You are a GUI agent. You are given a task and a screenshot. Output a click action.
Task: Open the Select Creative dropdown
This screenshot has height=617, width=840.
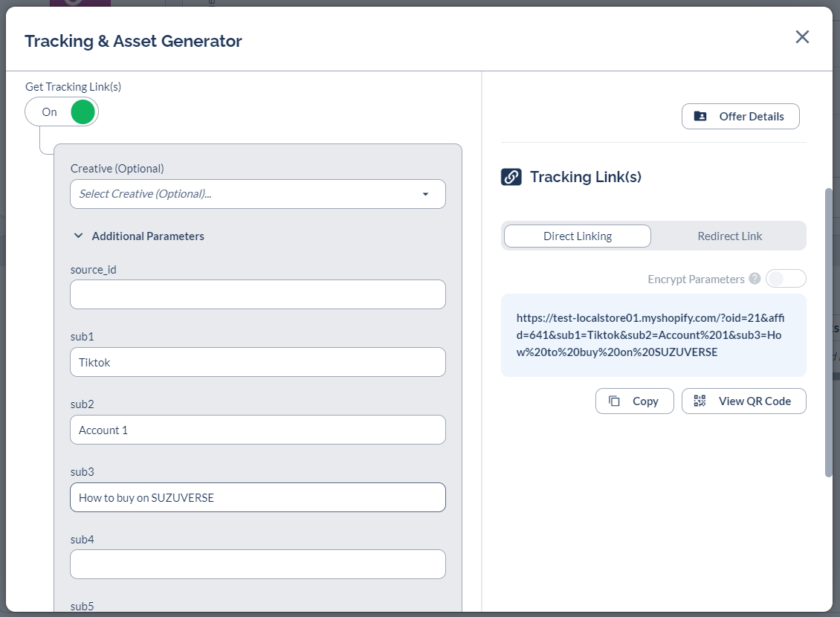pyautogui.click(x=249, y=194)
